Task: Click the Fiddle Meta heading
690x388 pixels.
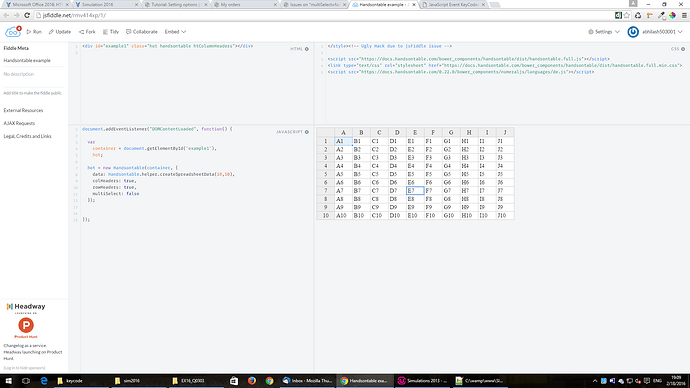Action: 16,48
